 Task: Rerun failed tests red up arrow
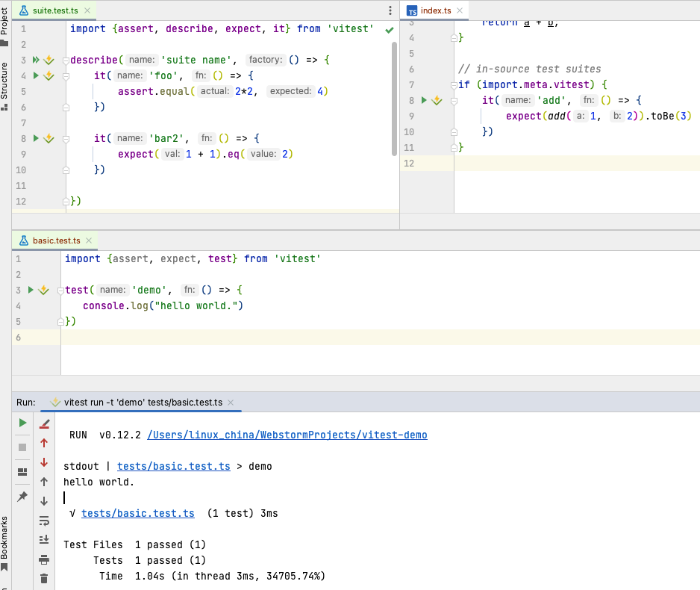click(44, 443)
